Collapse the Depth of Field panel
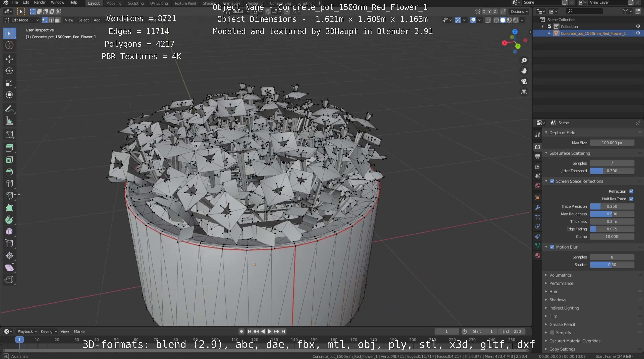Viewport: 644px width, 359px height. pos(546,133)
